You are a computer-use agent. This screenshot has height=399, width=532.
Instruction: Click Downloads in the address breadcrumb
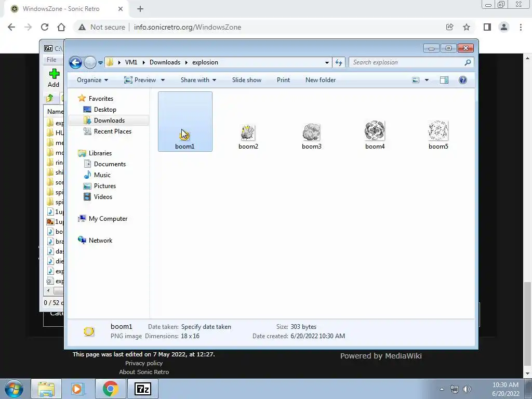click(x=165, y=62)
